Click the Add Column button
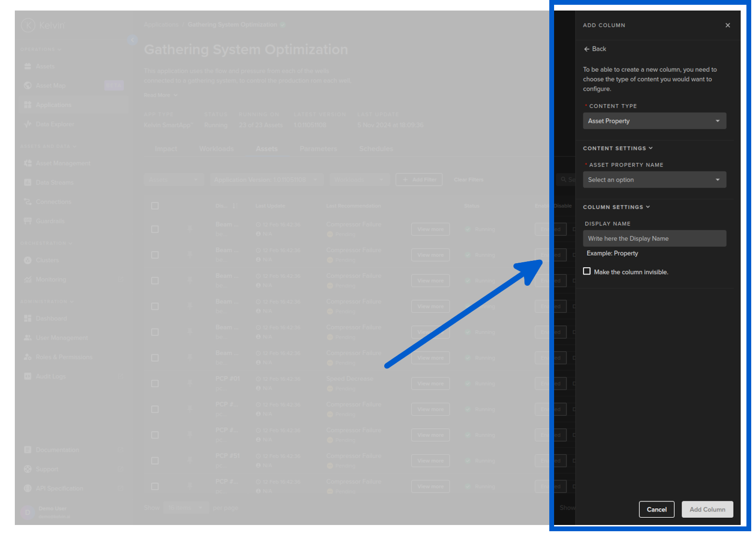The image size is (756, 536). [707, 510]
